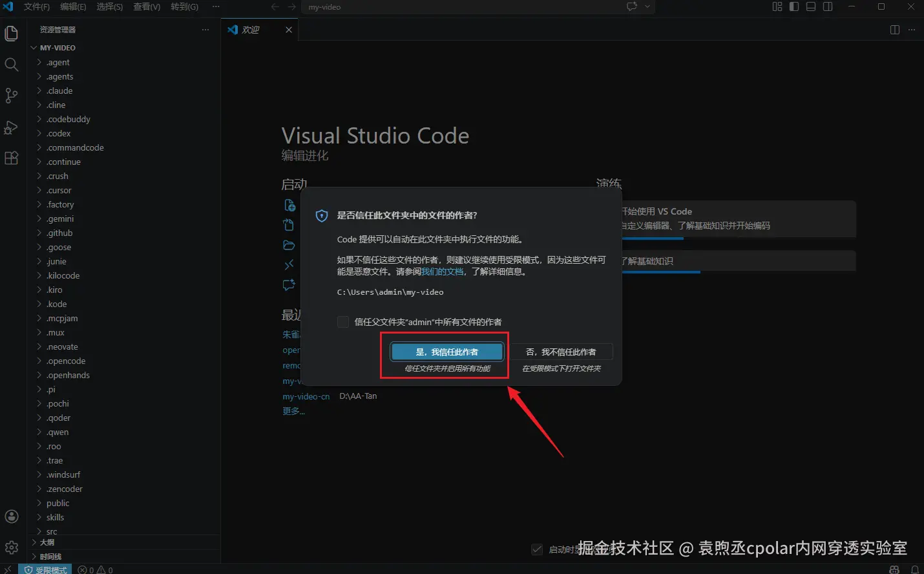Click the Open Folder icon on welcome page
The height and width of the screenshot is (574, 924).
click(289, 245)
